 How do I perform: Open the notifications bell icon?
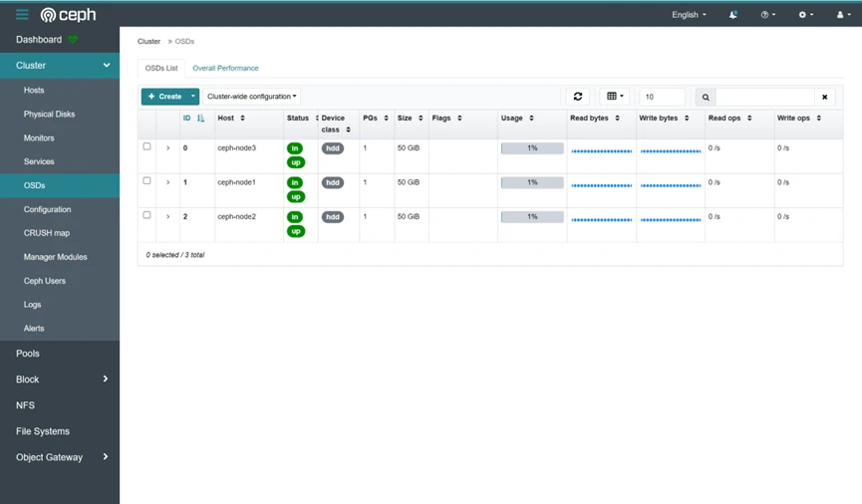click(732, 15)
